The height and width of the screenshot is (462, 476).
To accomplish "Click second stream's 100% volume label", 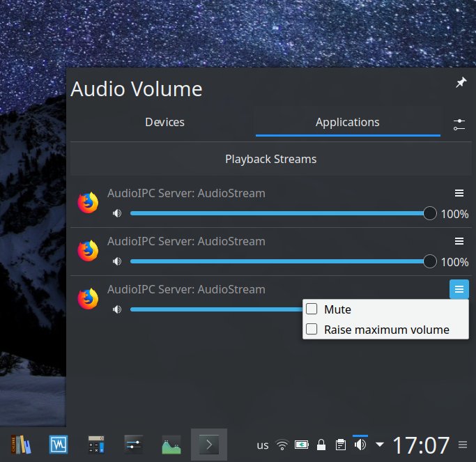I will [x=454, y=262].
